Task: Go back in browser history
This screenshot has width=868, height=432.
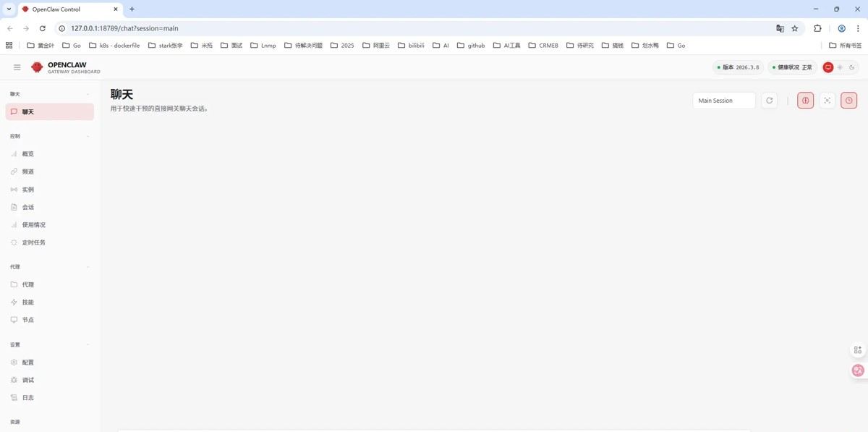Action: [9, 28]
